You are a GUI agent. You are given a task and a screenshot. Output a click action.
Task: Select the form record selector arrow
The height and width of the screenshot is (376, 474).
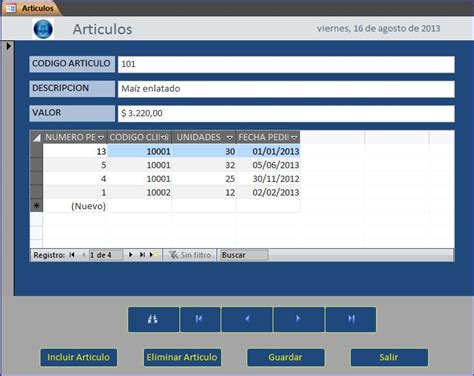click(x=8, y=46)
